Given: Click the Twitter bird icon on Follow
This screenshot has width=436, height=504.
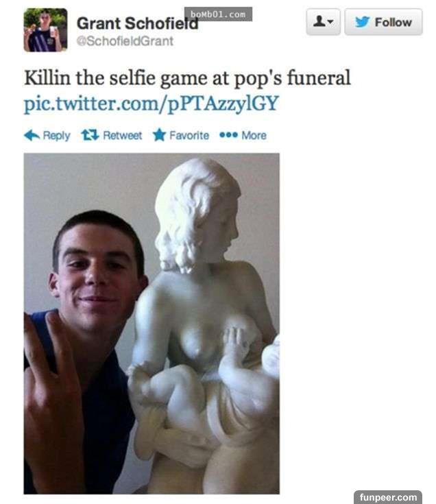Looking at the screenshot, I should [x=362, y=22].
